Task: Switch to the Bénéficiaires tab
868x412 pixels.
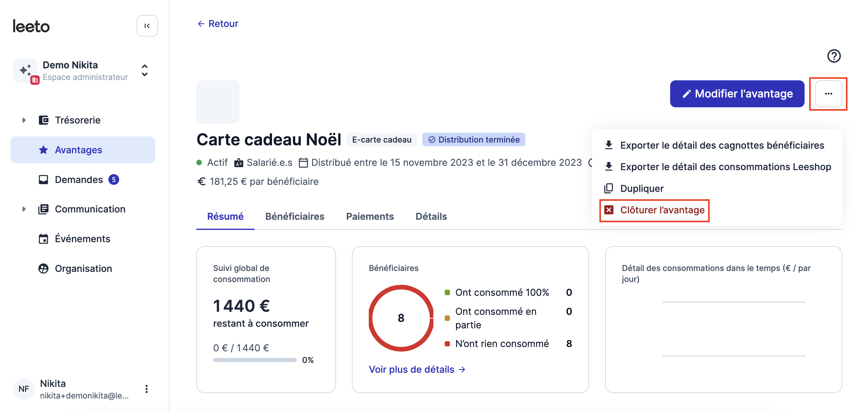Action: point(295,216)
